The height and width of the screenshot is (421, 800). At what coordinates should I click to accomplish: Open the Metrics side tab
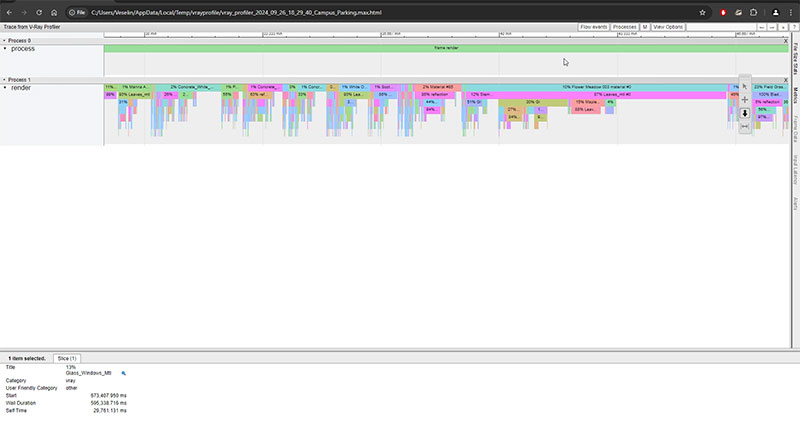click(x=795, y=95)
